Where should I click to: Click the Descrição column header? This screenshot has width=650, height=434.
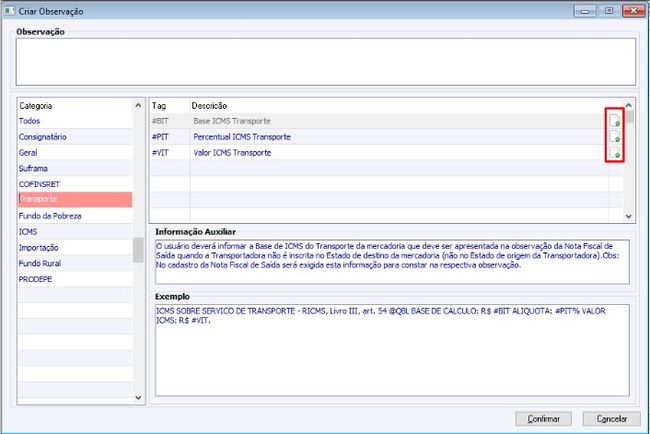(209, 106)
